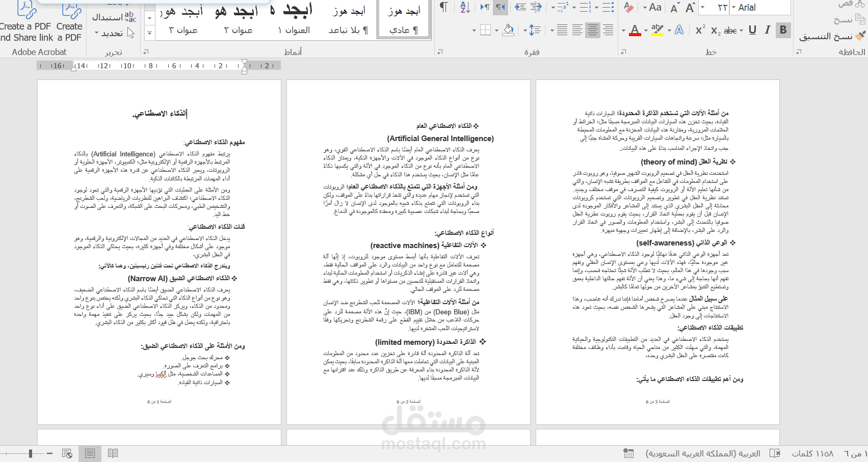Open Select (تحديد) dropdown

114,33
